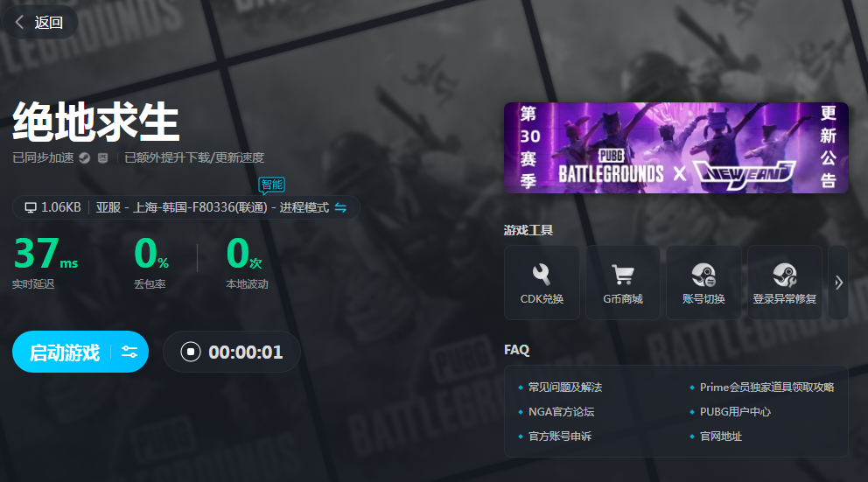The height and width of the screenshot is (482, 868).
Task: Launch the game with 启动游戏
Action: click(65, 352)
